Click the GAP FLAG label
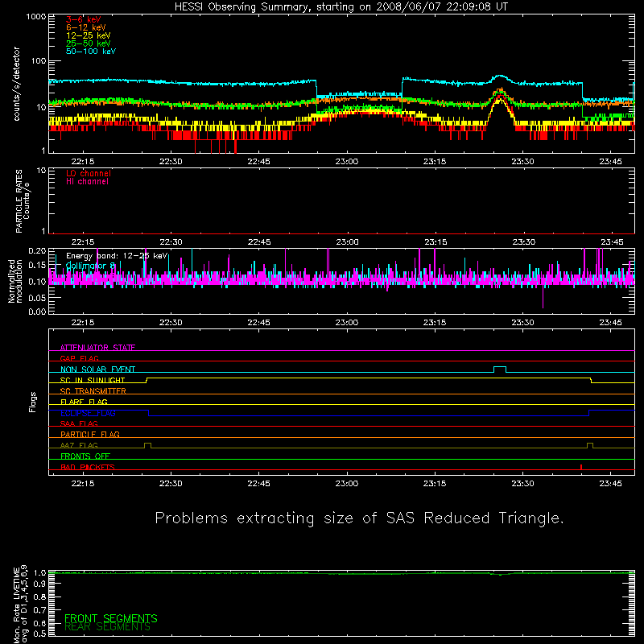This screenshot has width=644, height=644. coord(79,358)
